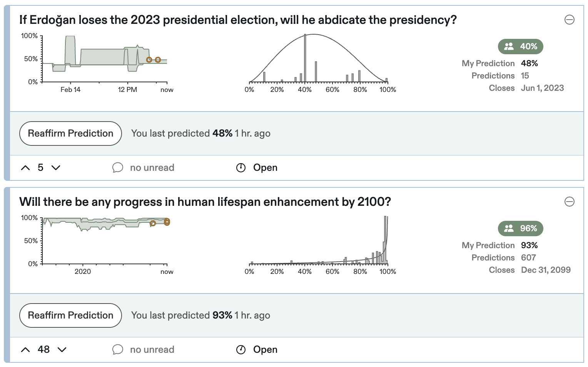Click the people icon on the 40% community badge

[x=509, y=46]
